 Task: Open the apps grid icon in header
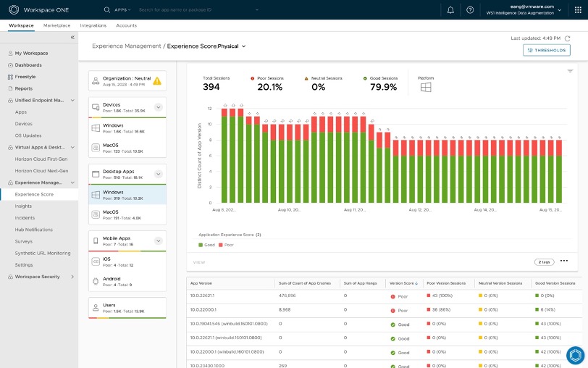[x=577, y=10]
